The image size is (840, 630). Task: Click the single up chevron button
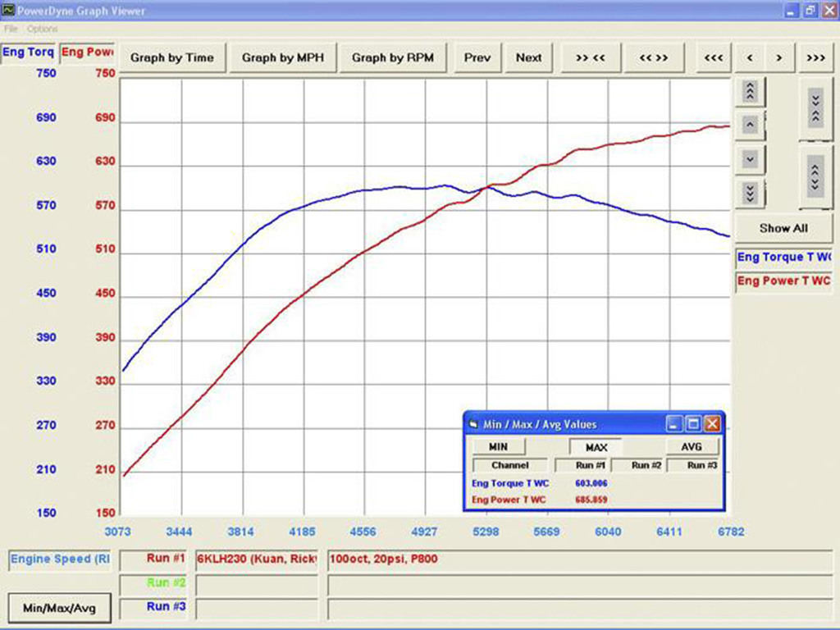750,125
